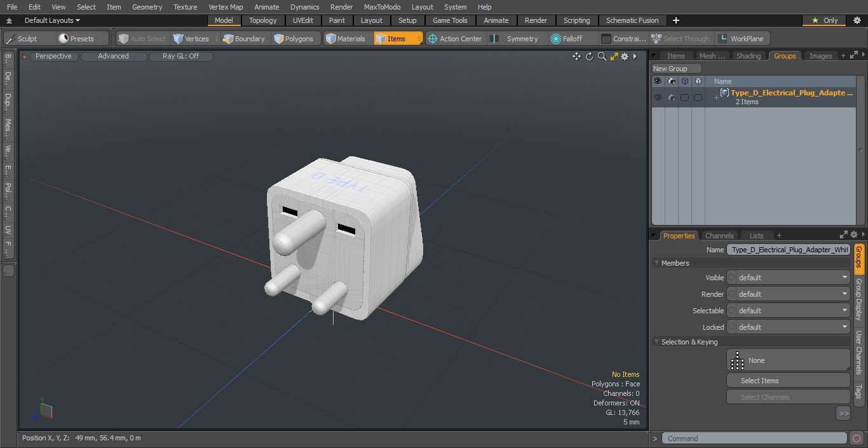Click the Ray GL: Off button
868x448 pixels.
[180, 57]
